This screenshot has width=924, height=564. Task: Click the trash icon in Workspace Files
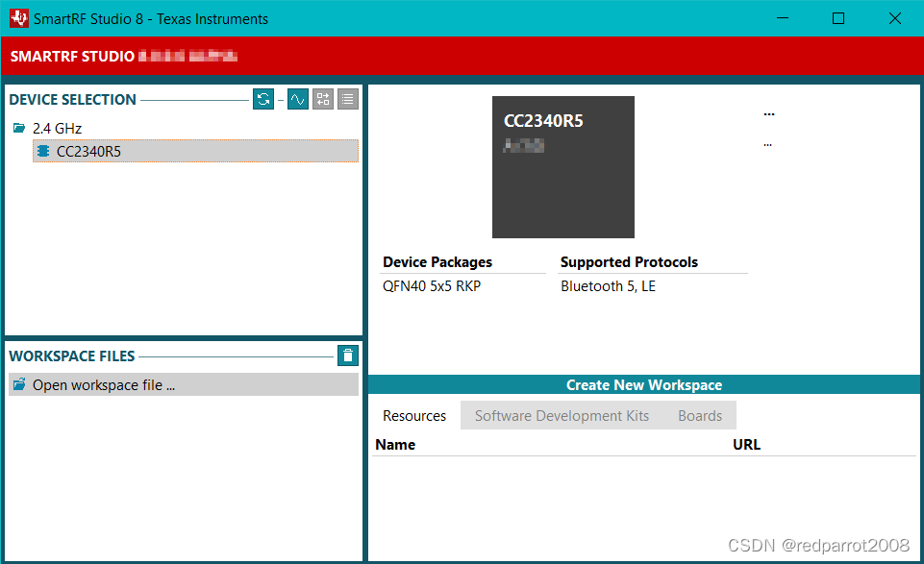coord(348,356)
